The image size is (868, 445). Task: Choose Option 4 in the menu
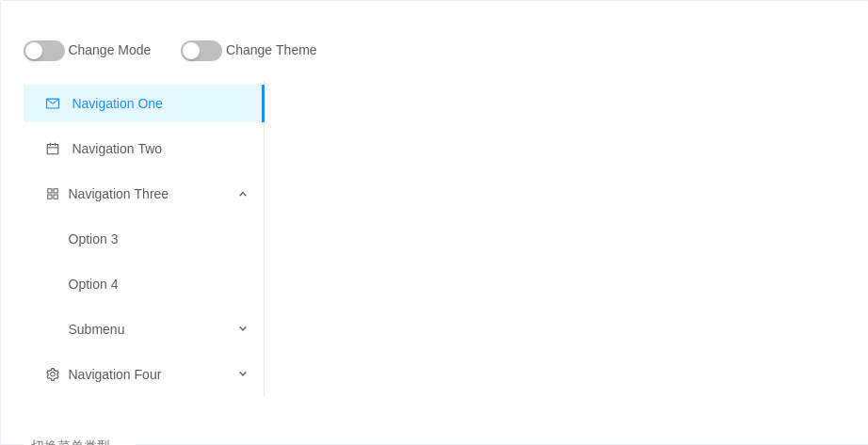point(93,284)
